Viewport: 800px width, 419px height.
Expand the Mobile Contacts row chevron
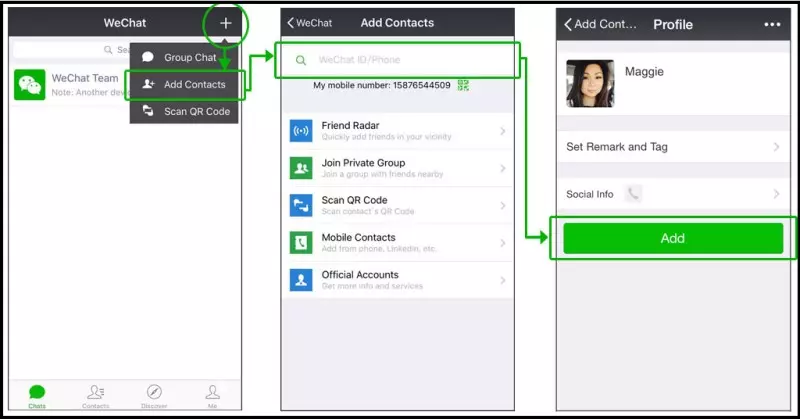[503, 243]
